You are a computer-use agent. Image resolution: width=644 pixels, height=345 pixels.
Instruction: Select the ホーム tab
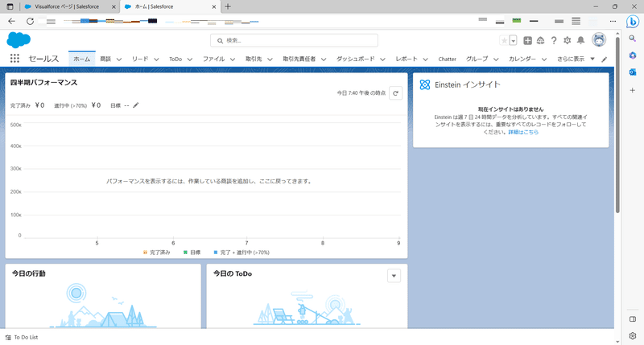82,59
